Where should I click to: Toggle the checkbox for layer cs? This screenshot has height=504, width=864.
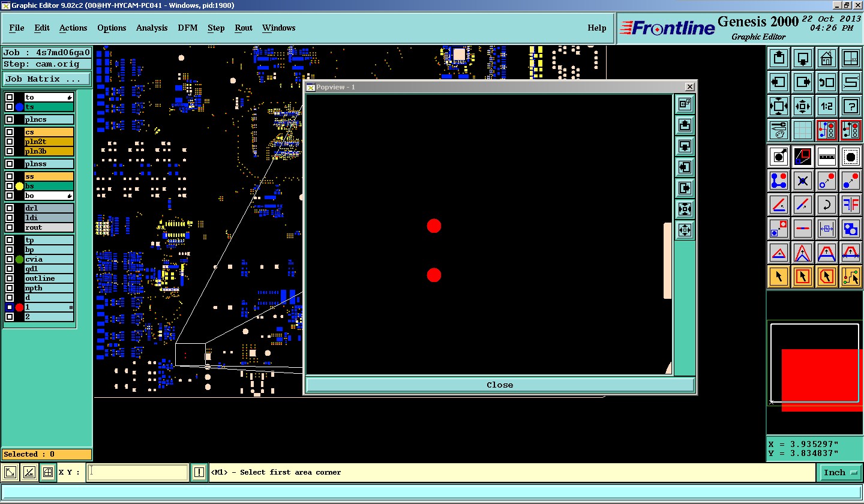pos(10,132)
